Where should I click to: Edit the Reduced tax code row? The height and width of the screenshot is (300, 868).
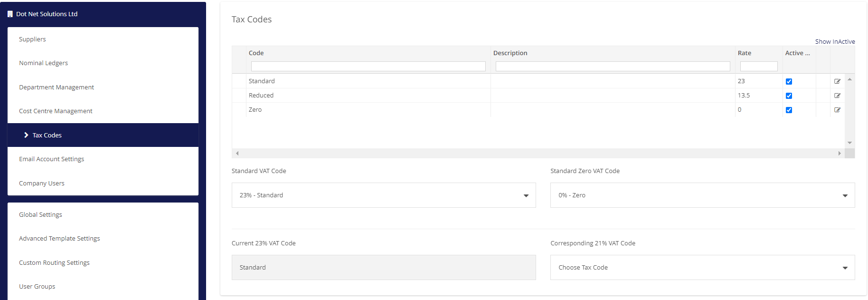click(x=837, y=96)
